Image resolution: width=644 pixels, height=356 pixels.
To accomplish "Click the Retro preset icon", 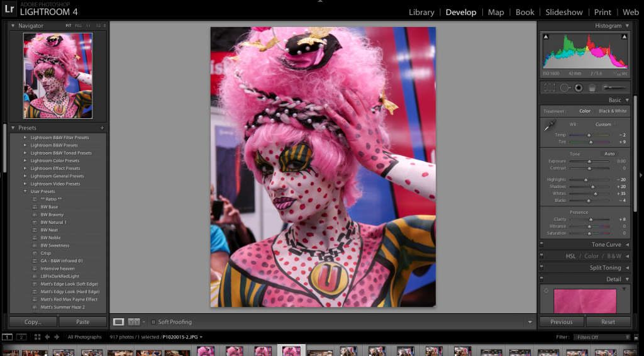I will [x=35, y=199].
